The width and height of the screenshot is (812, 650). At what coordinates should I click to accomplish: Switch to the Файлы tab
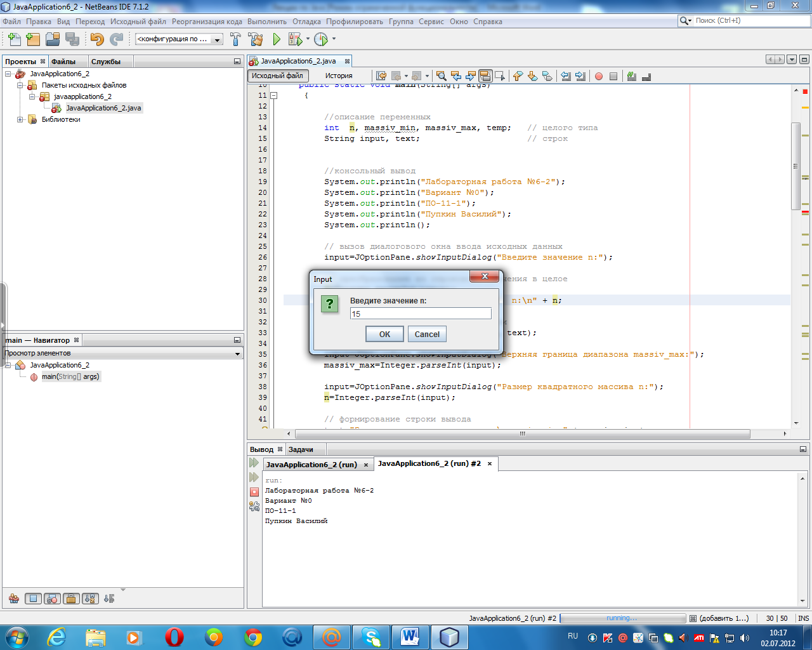(63, 62)
